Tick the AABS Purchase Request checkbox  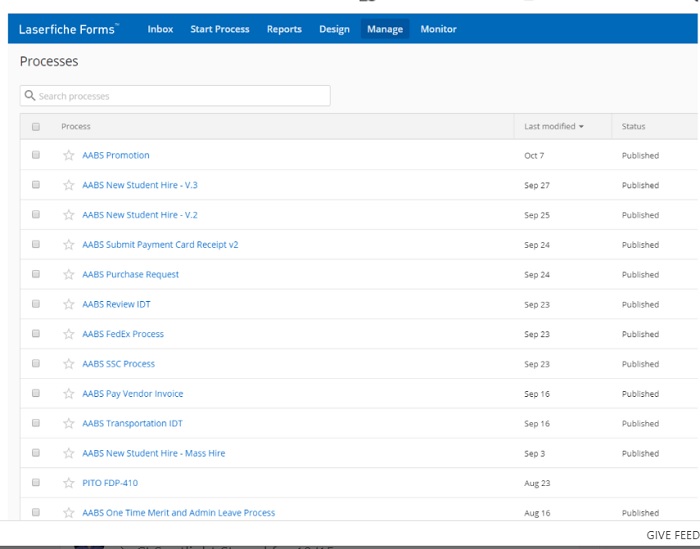[x=36, y=274]
